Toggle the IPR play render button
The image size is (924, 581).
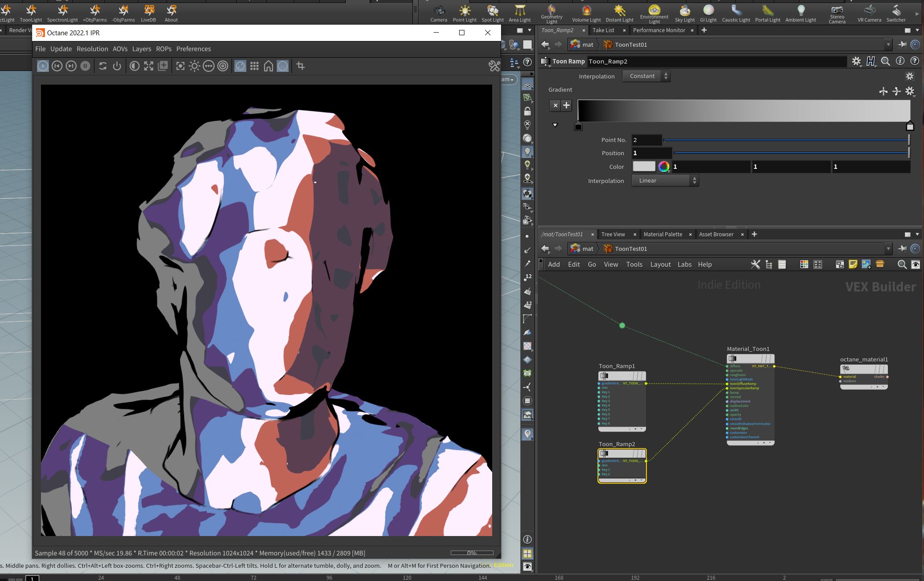point(43,66)
